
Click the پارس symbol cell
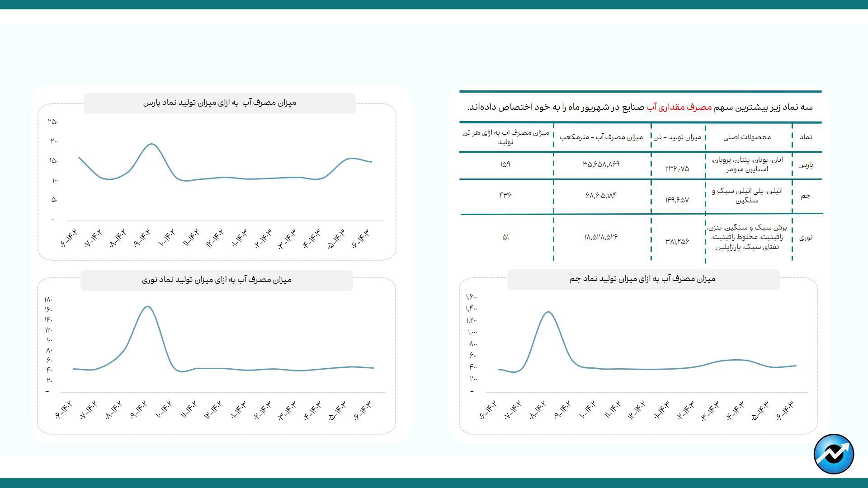(806, 165)
